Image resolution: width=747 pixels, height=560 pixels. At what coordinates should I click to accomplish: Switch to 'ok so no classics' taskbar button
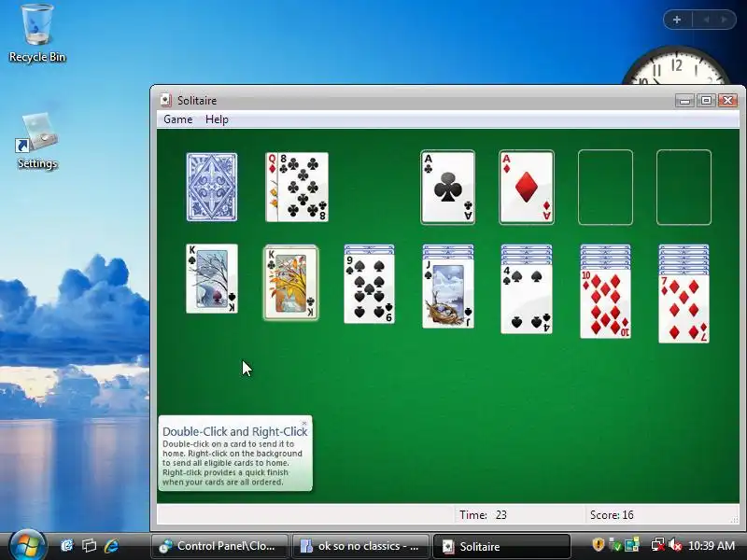pyautogui.click(x=360, y=546)
